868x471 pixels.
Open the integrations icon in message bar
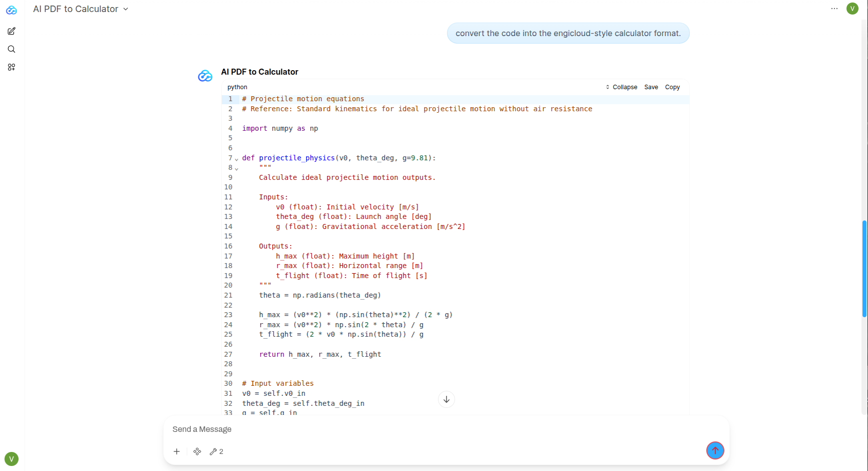[197, 451]
